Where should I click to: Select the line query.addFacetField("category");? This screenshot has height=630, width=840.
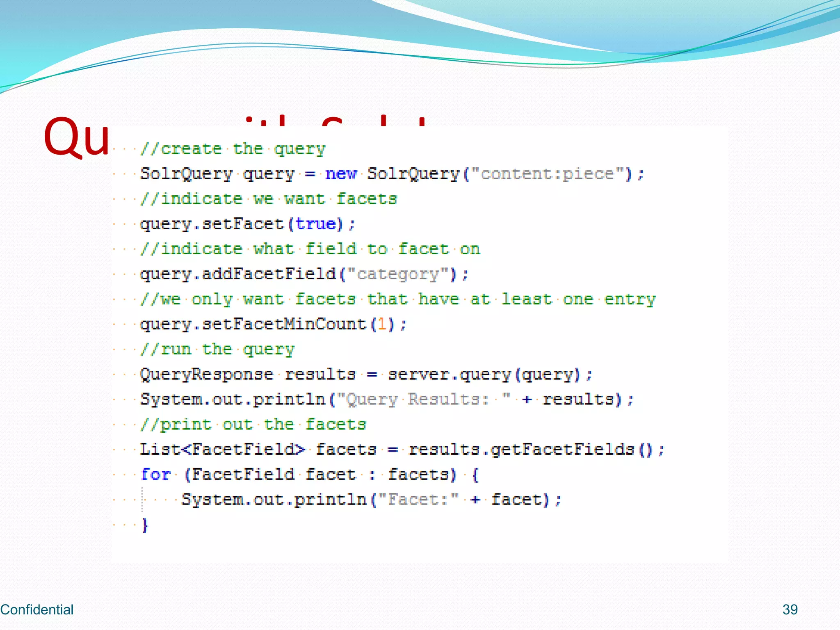pos(304,274)
